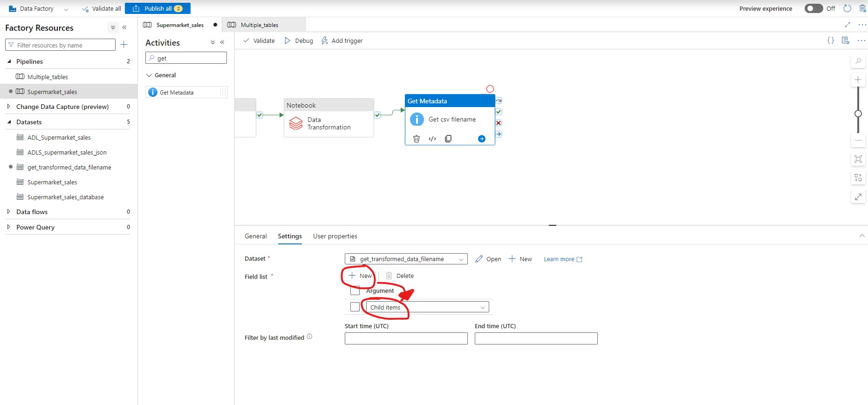868x405 pixels.
Task: Click the green success output connector of Get Metadata
Action: pyautogui.click(x=499, y=112)
